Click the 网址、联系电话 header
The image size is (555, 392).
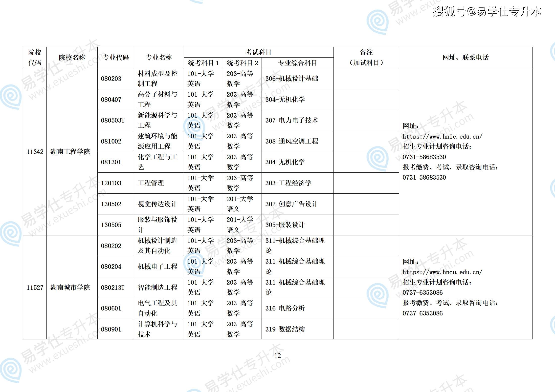[x=466, y=58]
